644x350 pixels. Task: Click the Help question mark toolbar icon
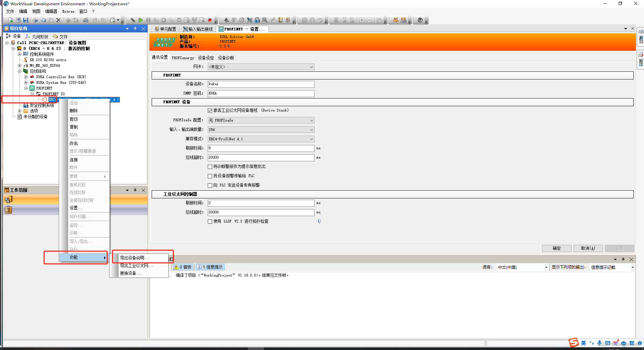coord(420,20)
